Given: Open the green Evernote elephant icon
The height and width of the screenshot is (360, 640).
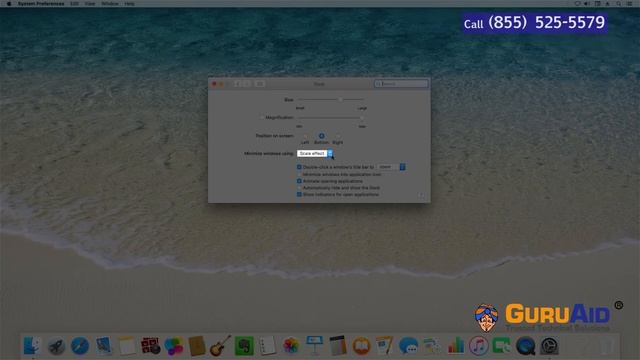Looking at the screenshot, I should [244, 346].
